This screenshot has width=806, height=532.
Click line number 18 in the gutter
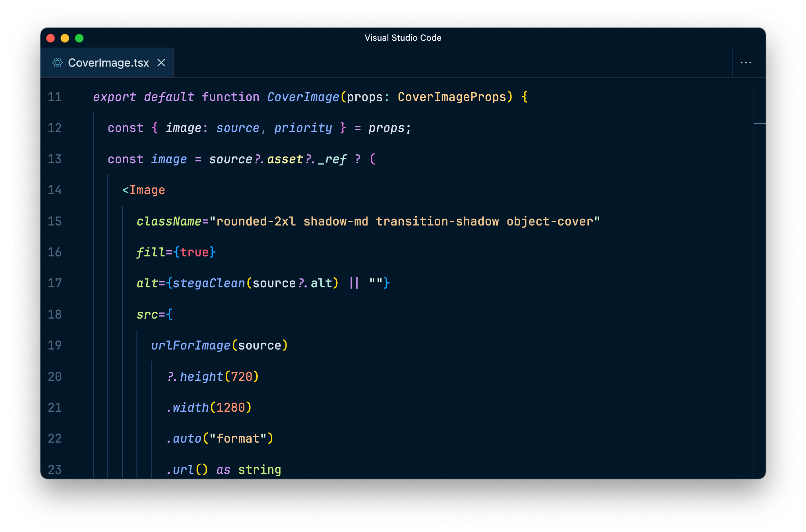click(x=55, y=314)
